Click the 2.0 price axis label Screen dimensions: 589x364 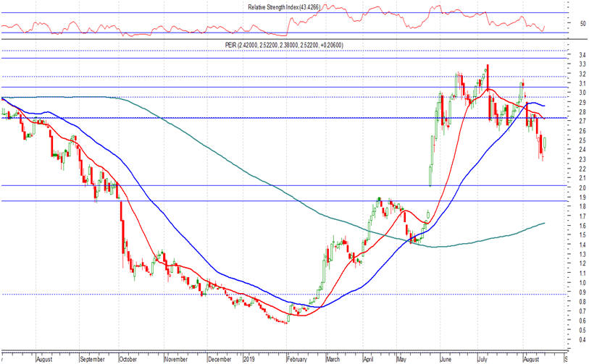(572, 187)
